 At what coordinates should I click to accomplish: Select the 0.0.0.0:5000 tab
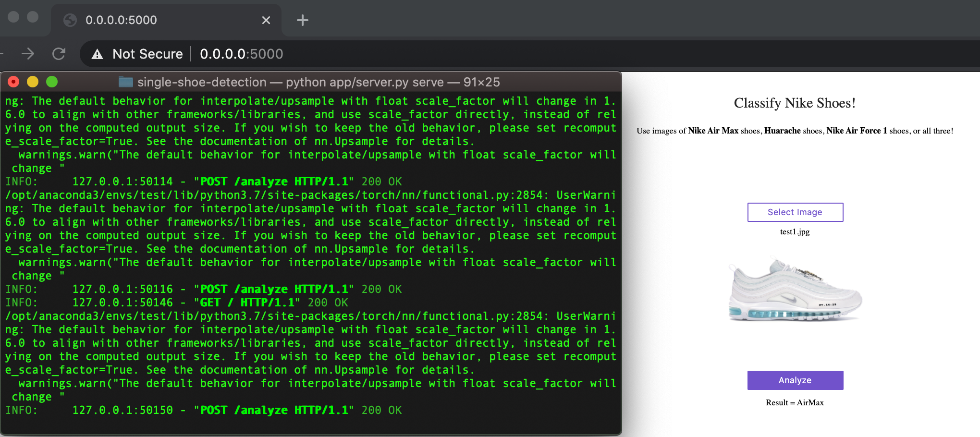(166, 20)
